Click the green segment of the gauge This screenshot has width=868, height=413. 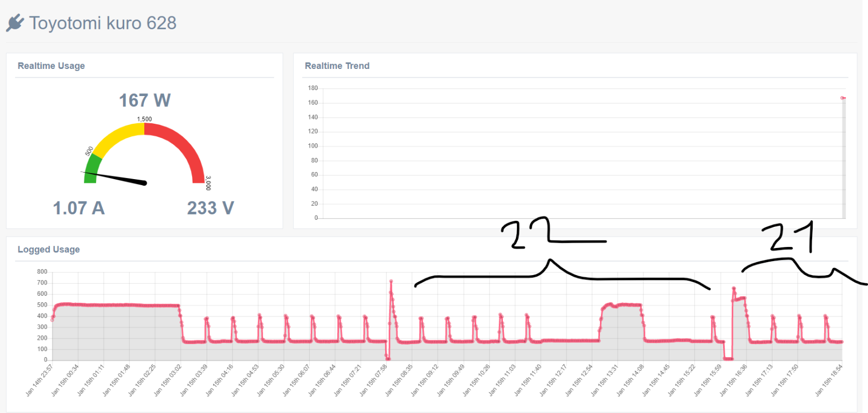pyautogui.click(x=92, y=168)
